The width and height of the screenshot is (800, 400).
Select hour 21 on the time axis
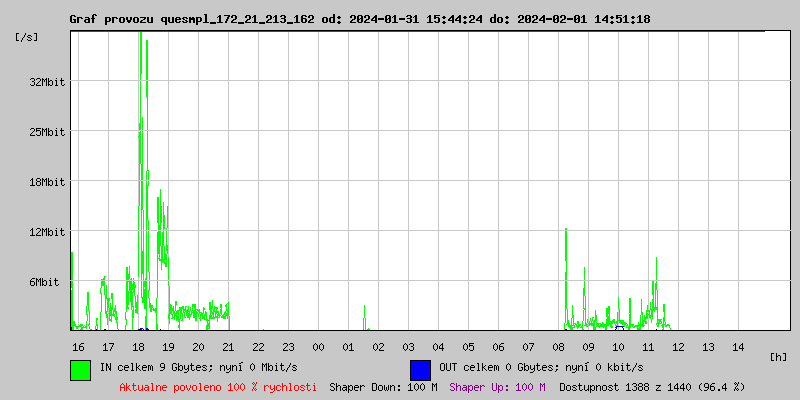[228, 346]
